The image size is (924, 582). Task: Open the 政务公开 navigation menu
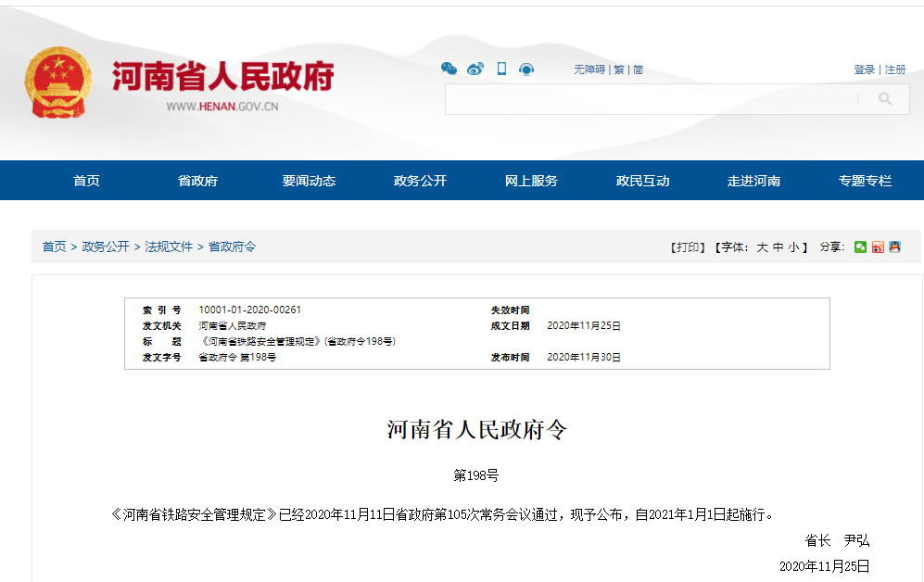[x=420, y=181]
